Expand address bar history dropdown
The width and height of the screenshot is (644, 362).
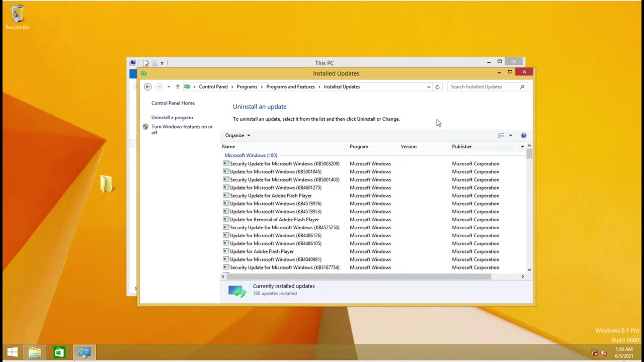[x=429, y=86]
